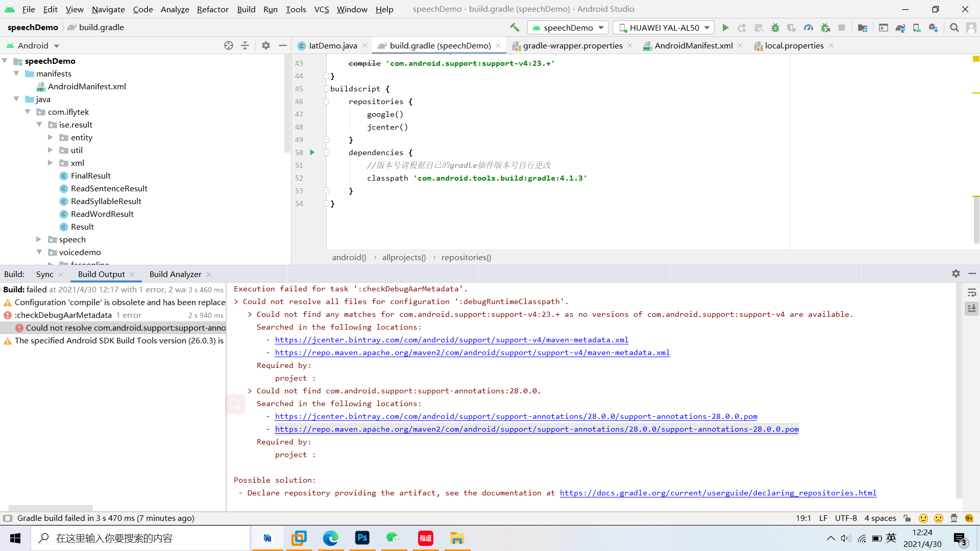The height and width of the screenshot is (551, 980).
Task: Click Windows Start button
Action: click(x=15, y=538)
